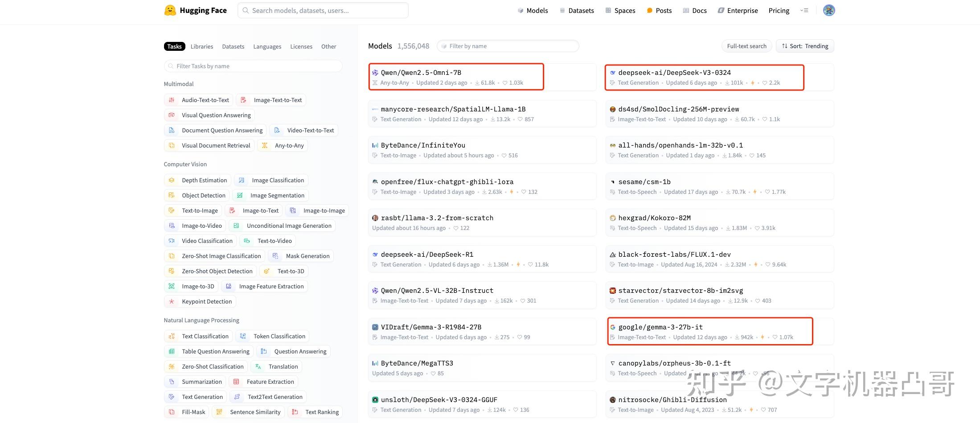
Task: Click the Google logo next to gemma-3-27b-it
Action: point(613,327)
